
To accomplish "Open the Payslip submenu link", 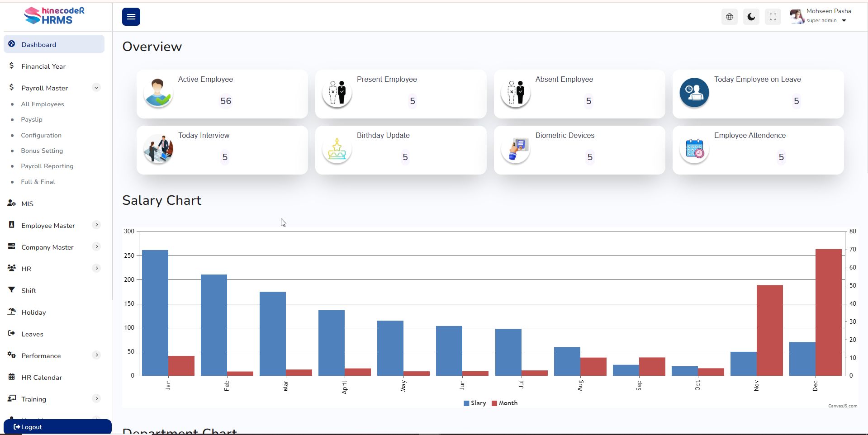I will pyautogui.click(x=32, y=119).
